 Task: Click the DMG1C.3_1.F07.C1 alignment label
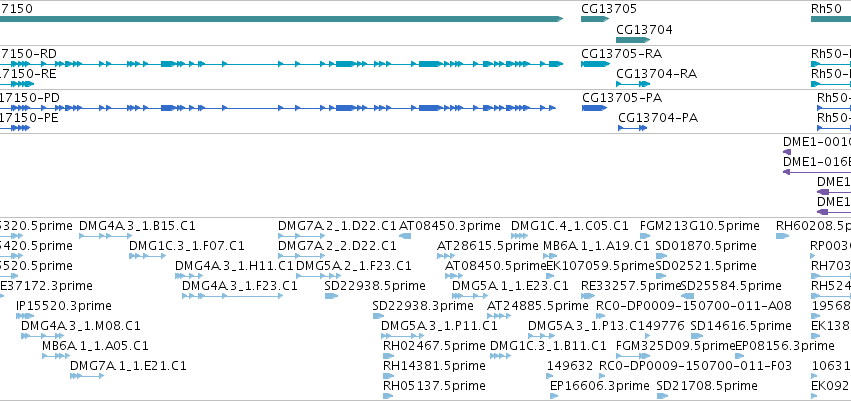[x=187, y=246]
